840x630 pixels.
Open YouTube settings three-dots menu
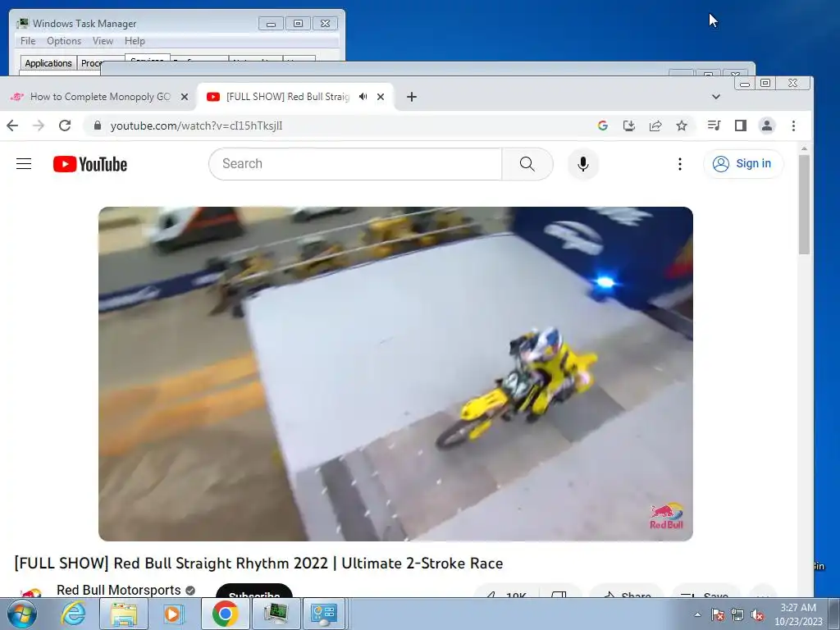680,164
